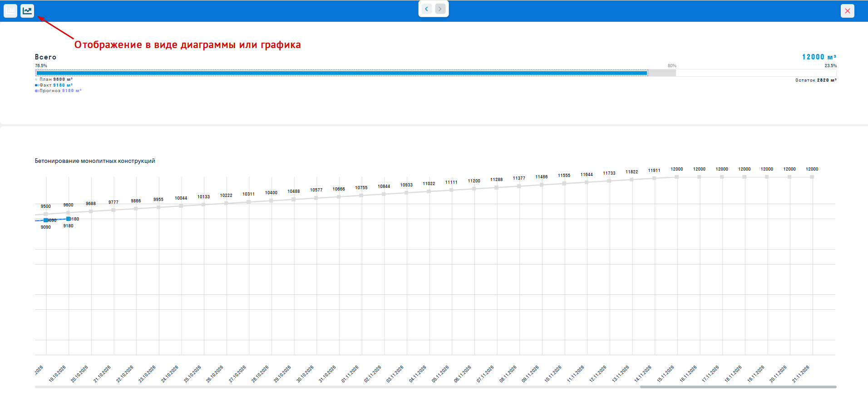Click the chart value label 11911
The height and width of the screenshot is (416, 868).
(654, 171)
